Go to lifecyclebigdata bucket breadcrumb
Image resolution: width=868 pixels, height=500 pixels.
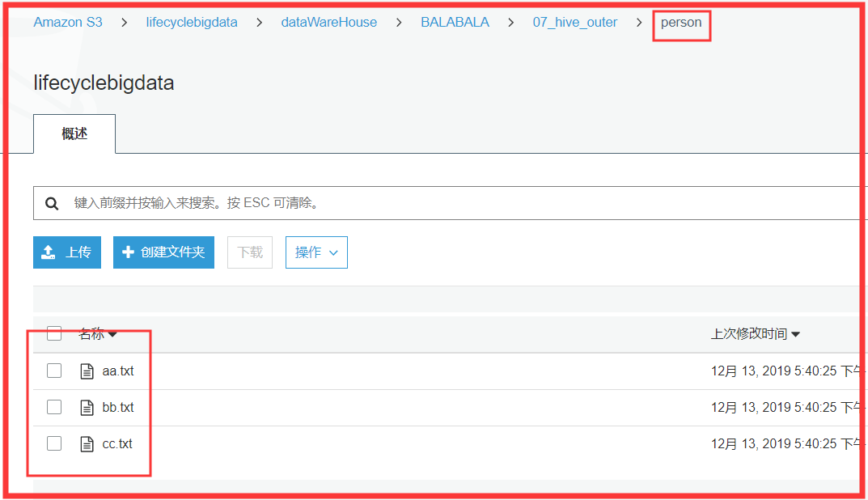point(192,23)
